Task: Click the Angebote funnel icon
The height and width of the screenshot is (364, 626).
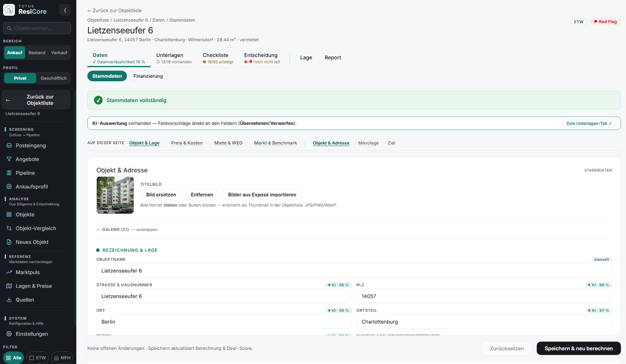Action: pyautogui.click(x=9, y=159)
